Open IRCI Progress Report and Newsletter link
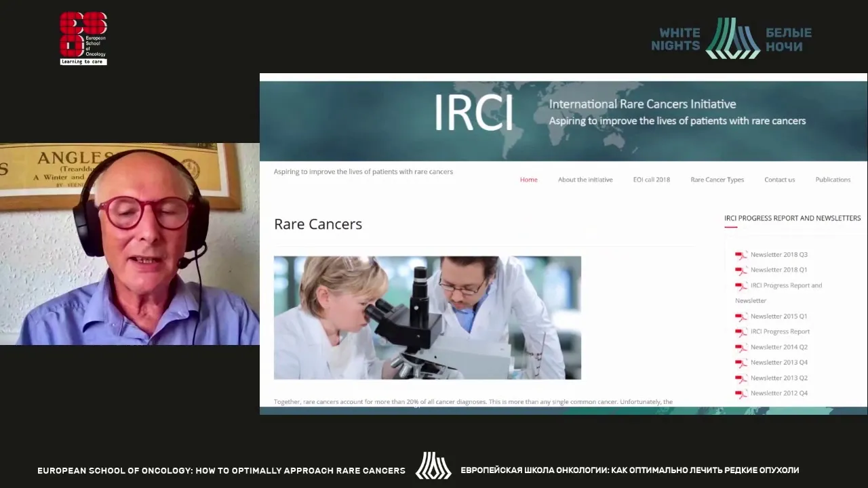 (x=778, y=293)
